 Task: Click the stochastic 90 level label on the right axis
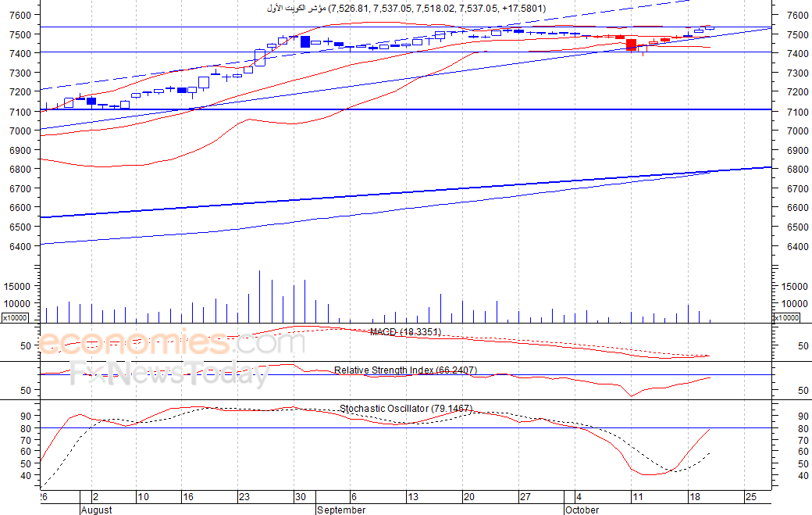point(803,417)
